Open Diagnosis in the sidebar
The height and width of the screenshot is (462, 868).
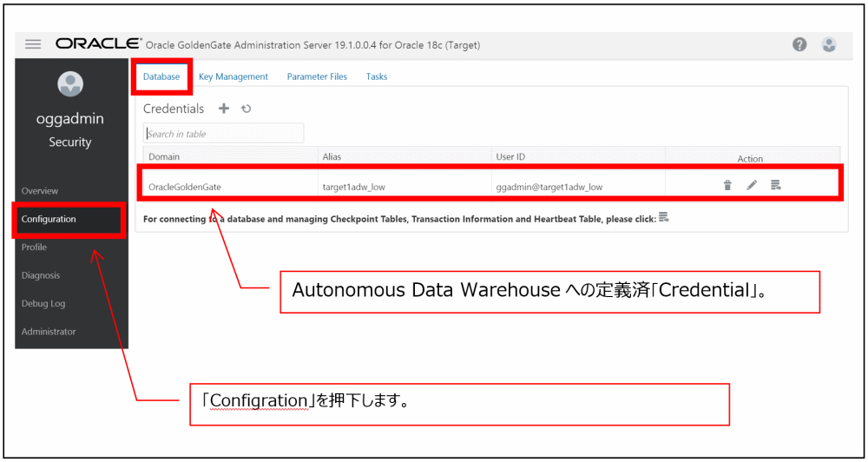coord(41,275)
